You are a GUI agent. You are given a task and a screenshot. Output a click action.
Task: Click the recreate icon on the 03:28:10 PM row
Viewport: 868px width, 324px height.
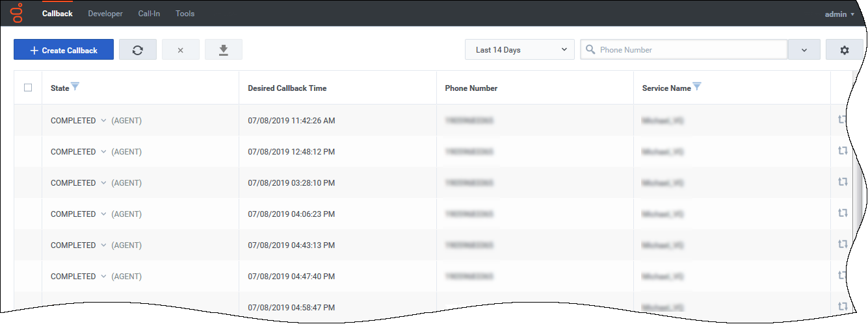843,182
